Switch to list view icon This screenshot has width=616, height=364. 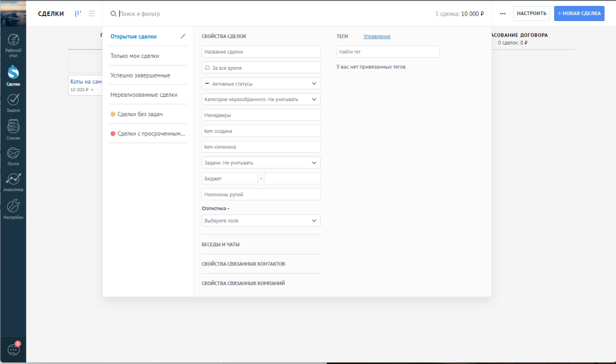91,13
